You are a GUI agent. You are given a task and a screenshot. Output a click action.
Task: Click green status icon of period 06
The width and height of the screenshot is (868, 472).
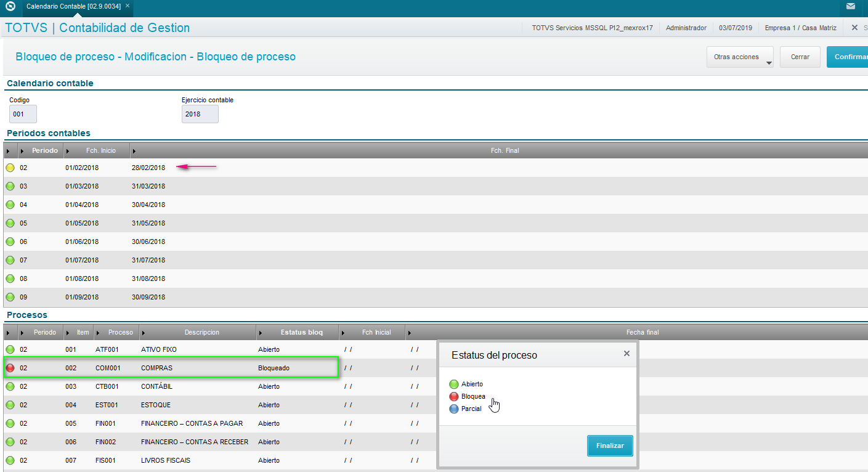pos(10,242)
